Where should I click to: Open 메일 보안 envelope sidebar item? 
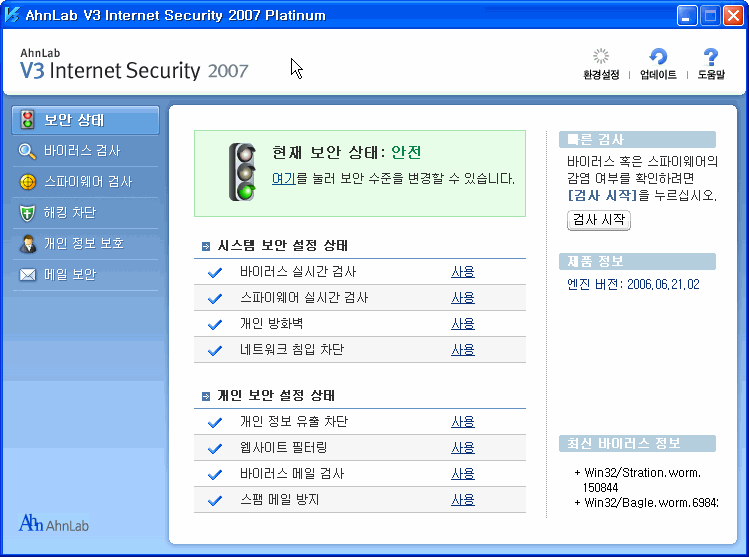[70, 274]
